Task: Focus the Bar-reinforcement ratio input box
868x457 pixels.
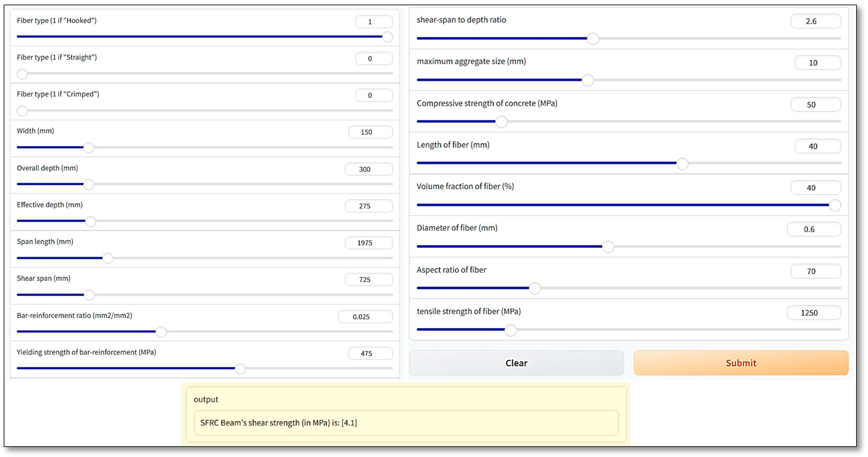Action: [365, 316]
